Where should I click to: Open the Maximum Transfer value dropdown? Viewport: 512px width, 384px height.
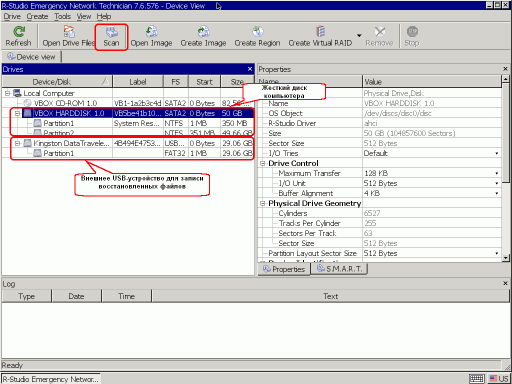[x=497, y=173]
